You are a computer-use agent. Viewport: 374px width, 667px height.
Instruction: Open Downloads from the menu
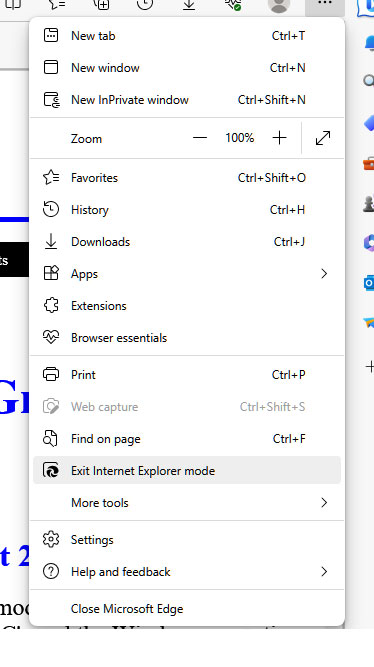(x=187, y=242)
